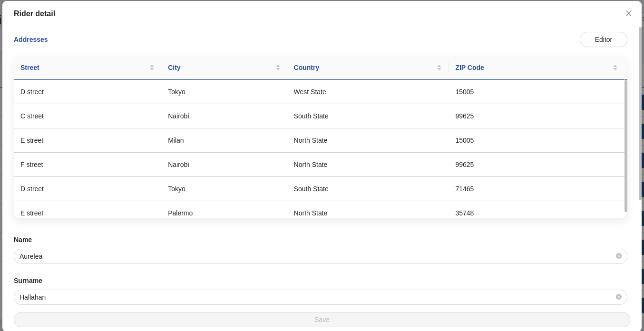Clear the Surname field using its icon
The width and height of the screenshot is (644, 331).
618,297
